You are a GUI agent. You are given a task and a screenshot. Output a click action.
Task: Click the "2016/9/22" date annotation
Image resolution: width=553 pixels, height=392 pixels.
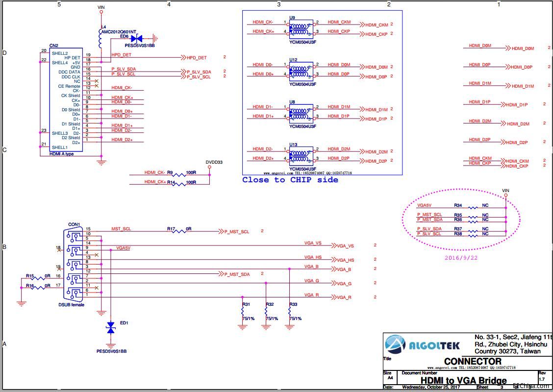click(461, 258)
